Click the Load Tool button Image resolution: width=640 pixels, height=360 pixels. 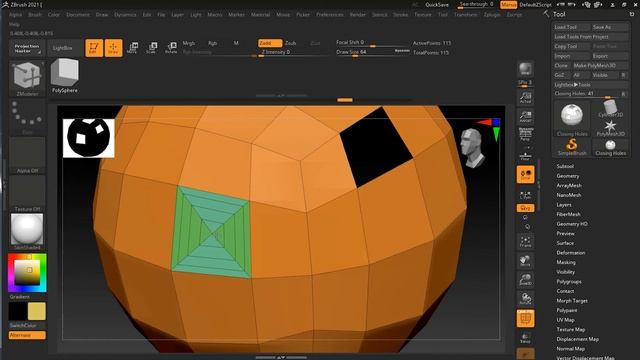[x=571, y=27]
